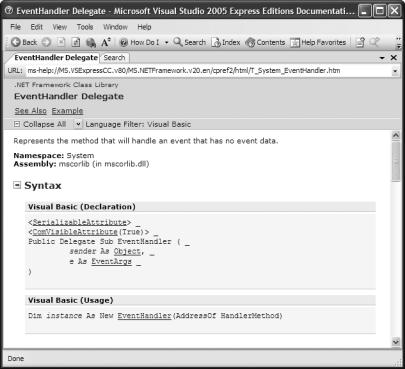
Task: Switch to the Search tab
Action: click(114, 58)
